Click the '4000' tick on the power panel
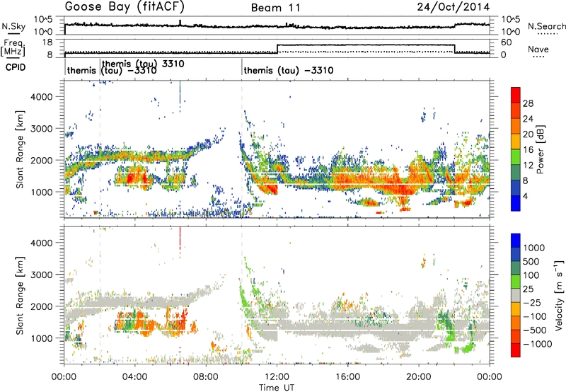The image size is (566, 392). click(42, 97)
